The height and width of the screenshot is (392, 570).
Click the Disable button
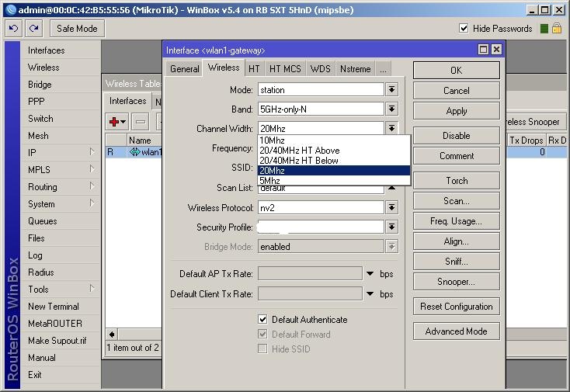pos(456,136)
